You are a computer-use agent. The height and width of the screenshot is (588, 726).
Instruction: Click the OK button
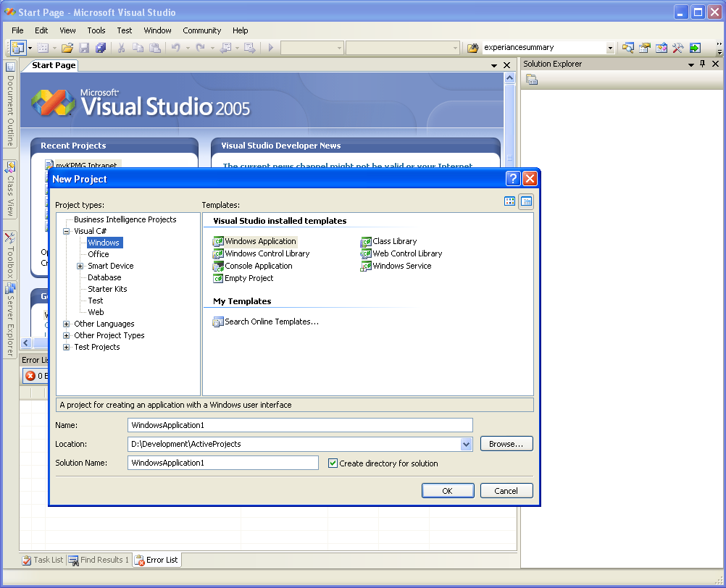click(x=448, y=491)
